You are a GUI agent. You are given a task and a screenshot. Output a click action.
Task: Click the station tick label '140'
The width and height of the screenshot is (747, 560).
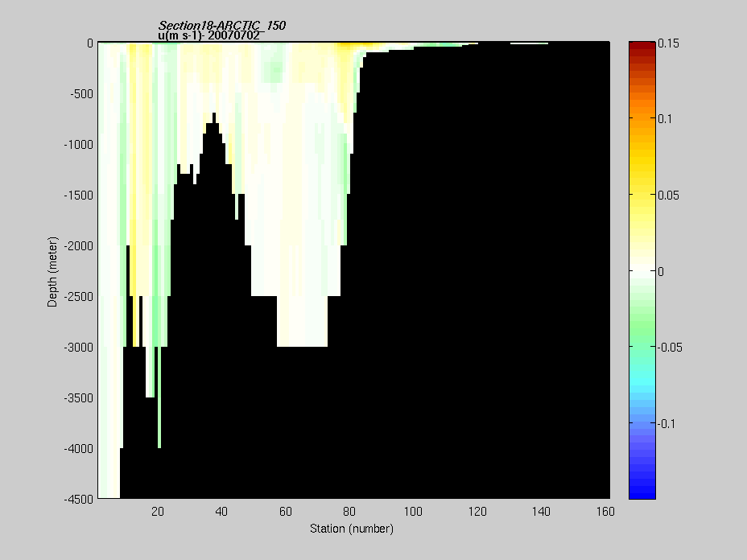541,512
